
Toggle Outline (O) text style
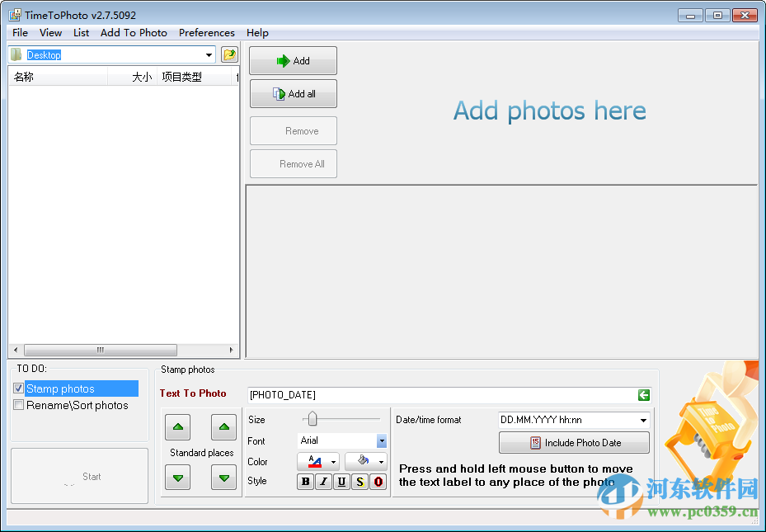(378, 482)
